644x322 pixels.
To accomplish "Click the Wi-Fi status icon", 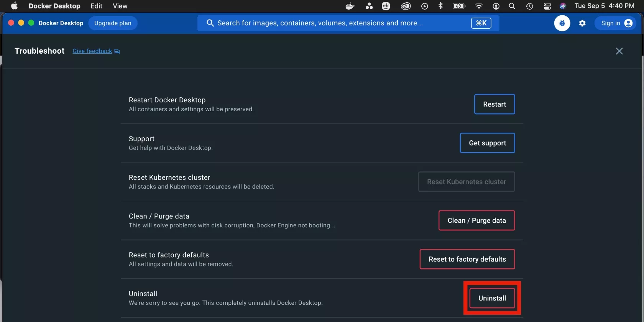I will coord(479,6).
